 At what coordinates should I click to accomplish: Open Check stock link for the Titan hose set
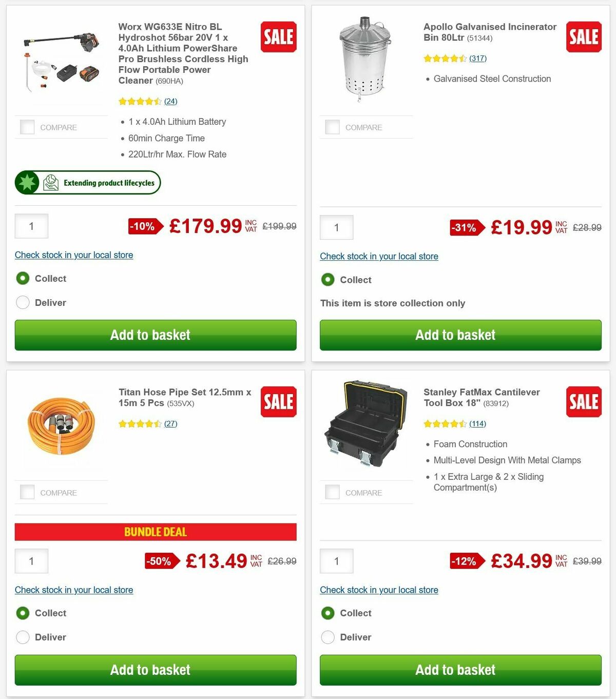coord(73,590)
